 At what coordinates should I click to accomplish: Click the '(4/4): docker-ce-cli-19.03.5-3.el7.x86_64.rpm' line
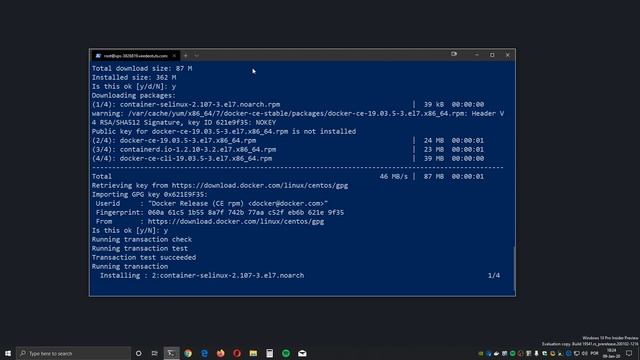[x=288, y=158]
